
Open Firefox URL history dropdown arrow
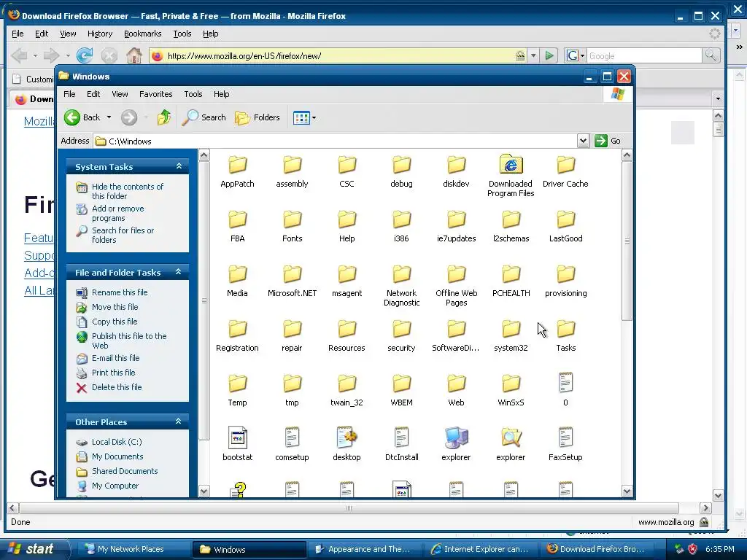click(x=533, y=55)
